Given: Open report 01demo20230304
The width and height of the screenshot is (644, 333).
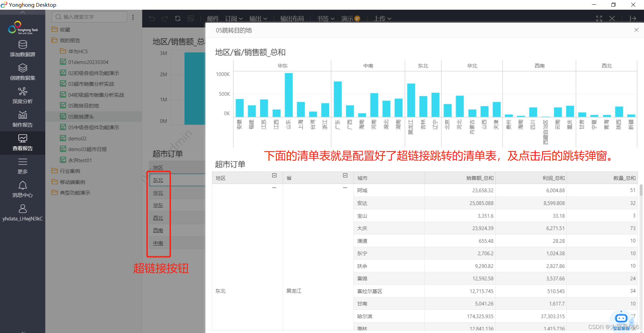Looking at the screenshot, I should pos(84,62).
